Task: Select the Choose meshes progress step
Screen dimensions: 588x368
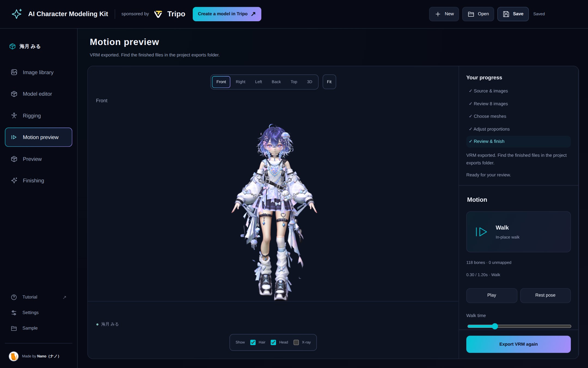Action: [x=518, y=116]
